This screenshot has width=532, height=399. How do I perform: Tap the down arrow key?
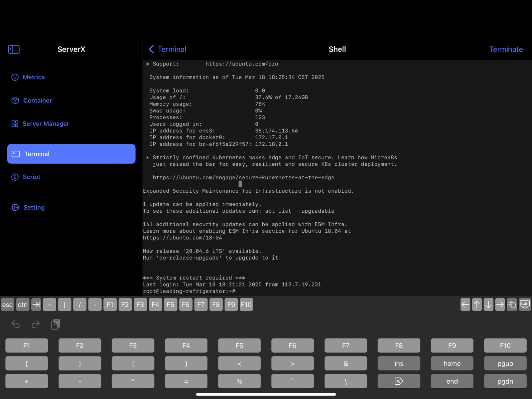click(x=488, y=304)
